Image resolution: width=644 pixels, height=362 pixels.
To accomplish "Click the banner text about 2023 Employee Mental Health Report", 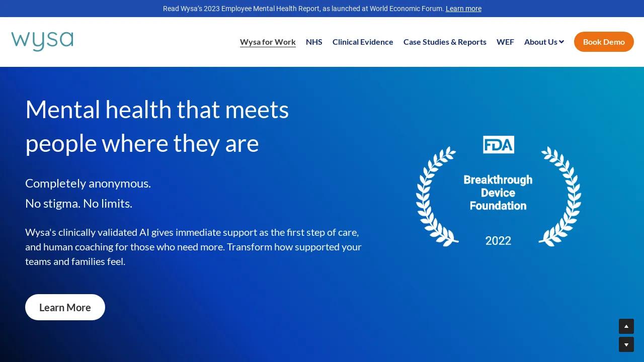I will (x=303, y=9).
